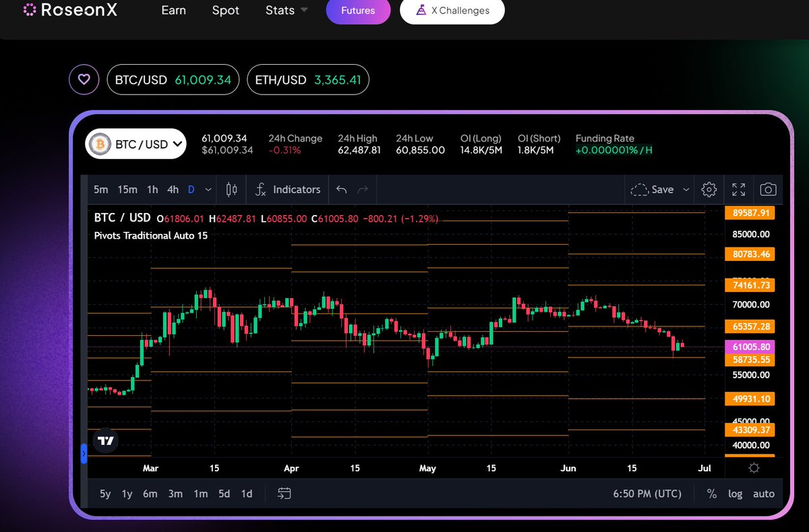Open time axis settings gear
The image size is (809, 532).
coord(754,468)
